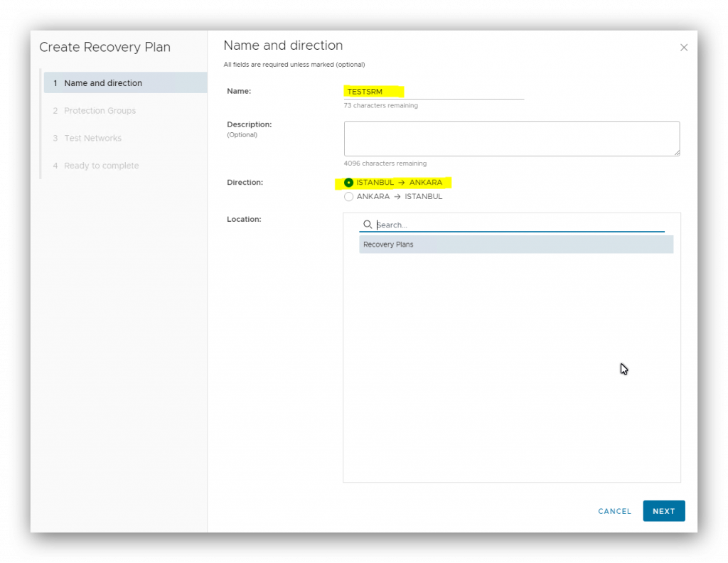Select the ISTANBUL → ANKARA direction option
Viewport: 728px width, 563px height.
point(395,182)
